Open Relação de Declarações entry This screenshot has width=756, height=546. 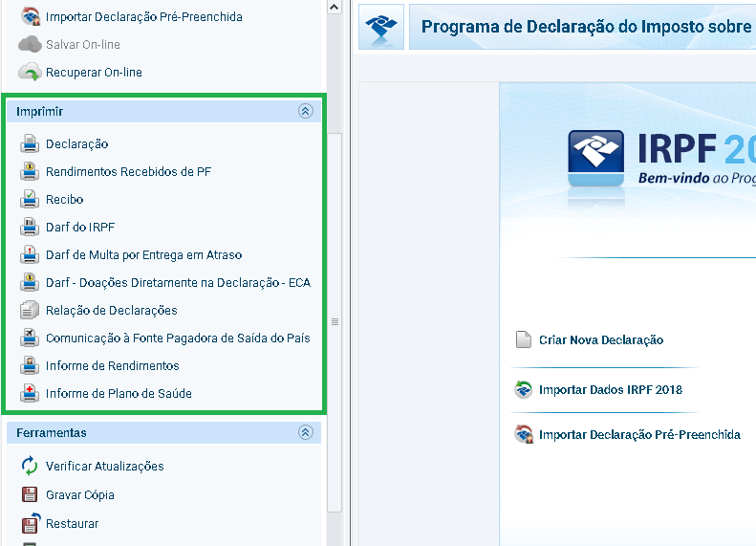click(112, 311)
